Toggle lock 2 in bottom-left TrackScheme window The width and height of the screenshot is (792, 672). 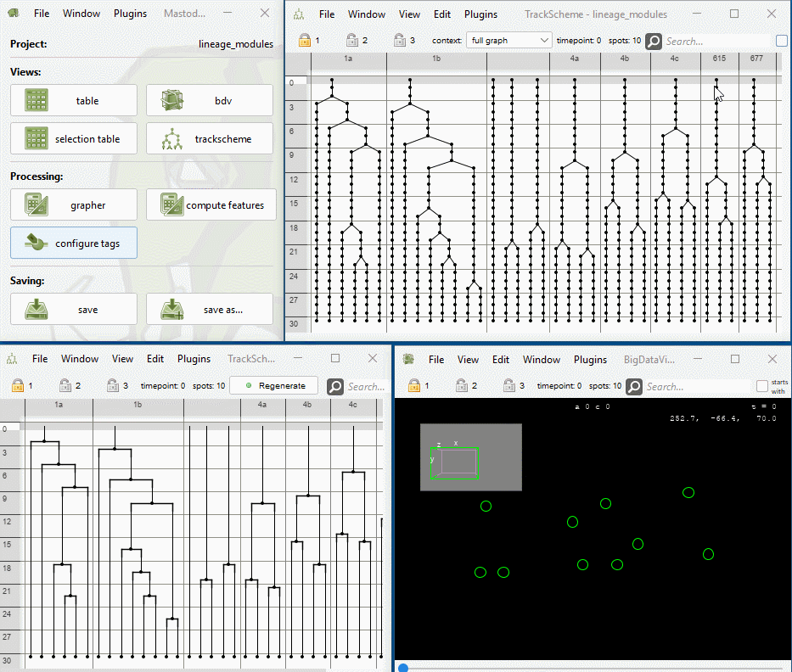click(65, 385)
